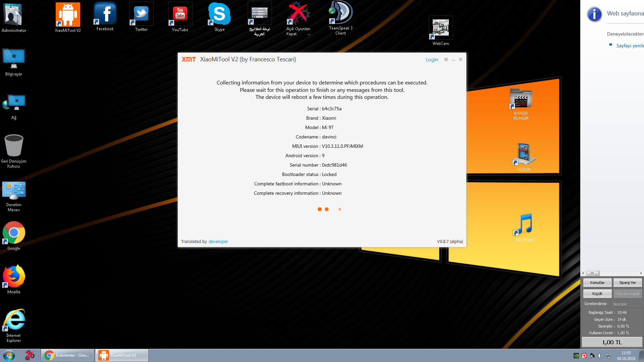
Task: Click the volume speaker tray icon
Action: (600, 356)
